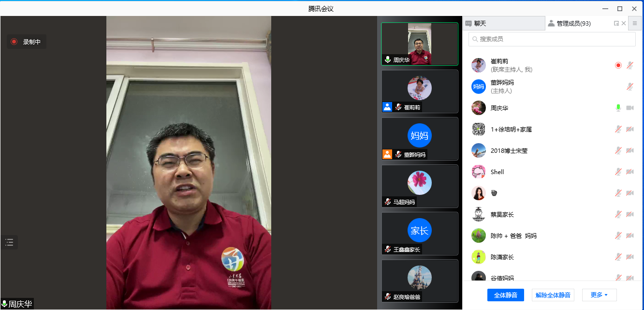Close the 管理成员 members panel
Viewport: 644px width, 310px height.
[624, 23]
